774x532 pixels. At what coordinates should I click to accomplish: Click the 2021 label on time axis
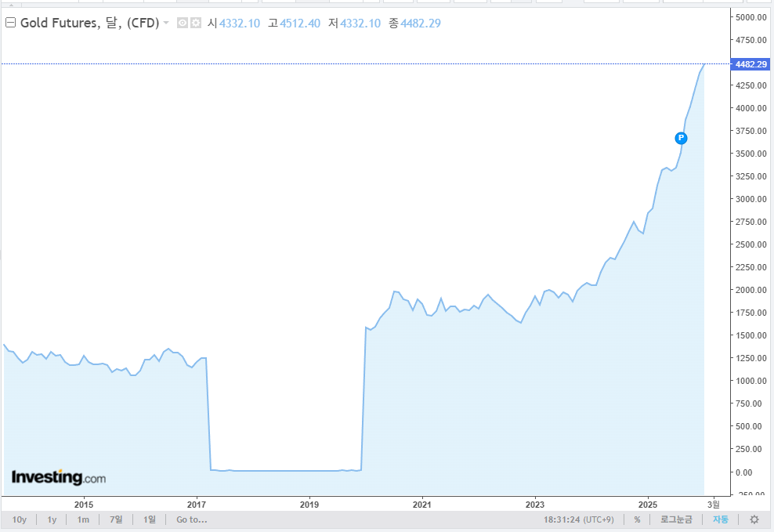click(422, 503)
